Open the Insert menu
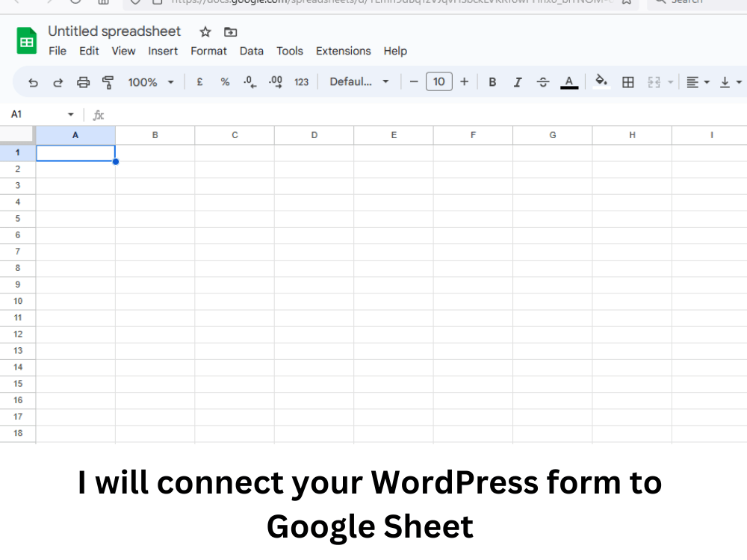 tap(163, 51)
